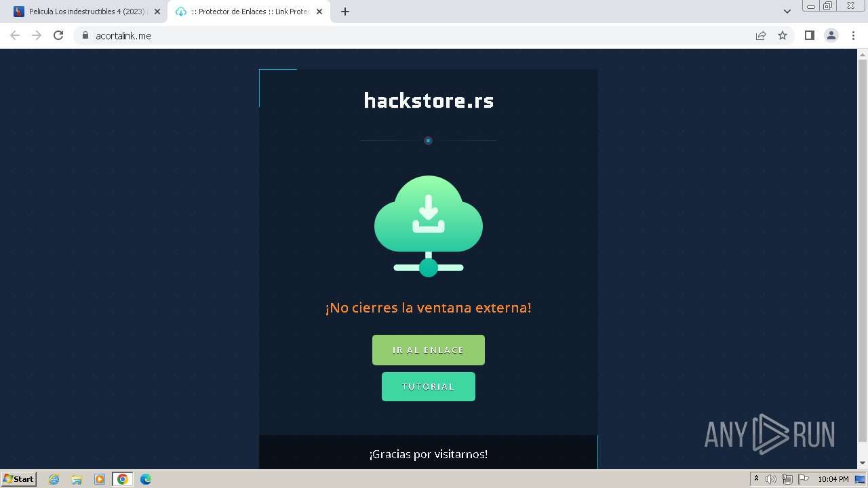Bookmark this page with star
The width and height of the screenshot is (868, 488).
pyautogui.click(x=783, y=35)
